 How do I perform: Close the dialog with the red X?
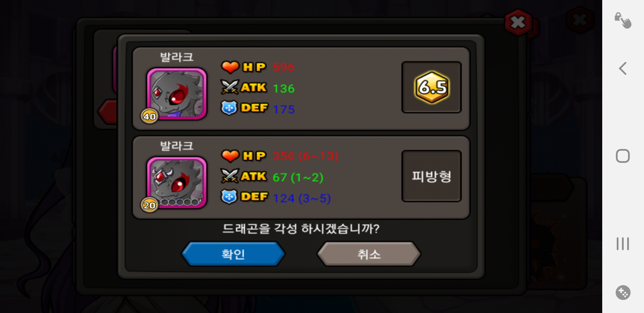pyautogui.click(x=518, y=22)
